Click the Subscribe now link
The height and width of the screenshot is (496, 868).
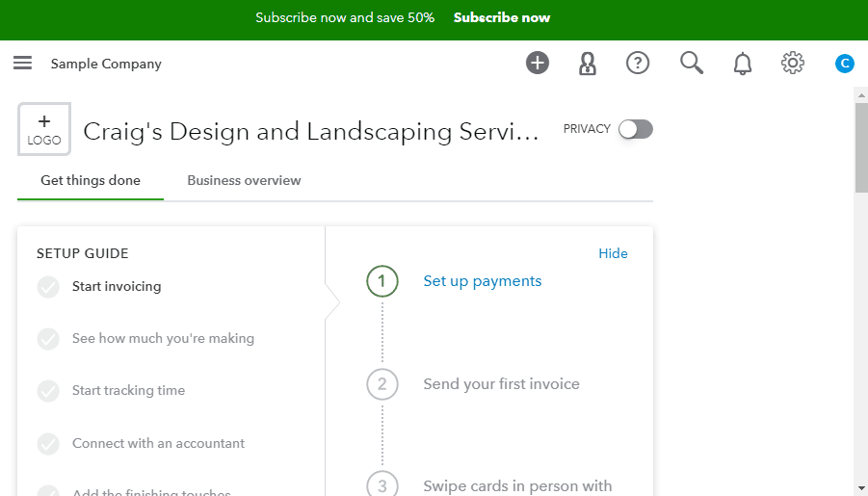(502, 17)
